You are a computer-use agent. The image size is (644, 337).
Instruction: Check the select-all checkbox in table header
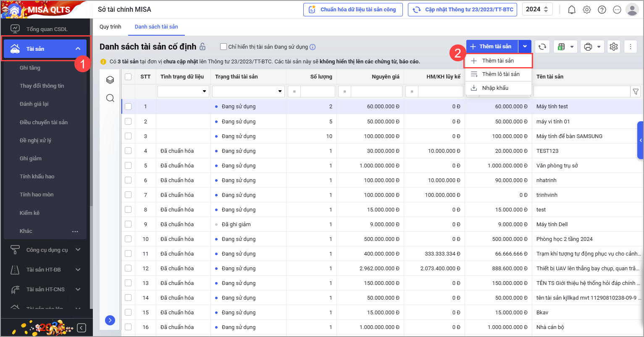coord(128,77)
